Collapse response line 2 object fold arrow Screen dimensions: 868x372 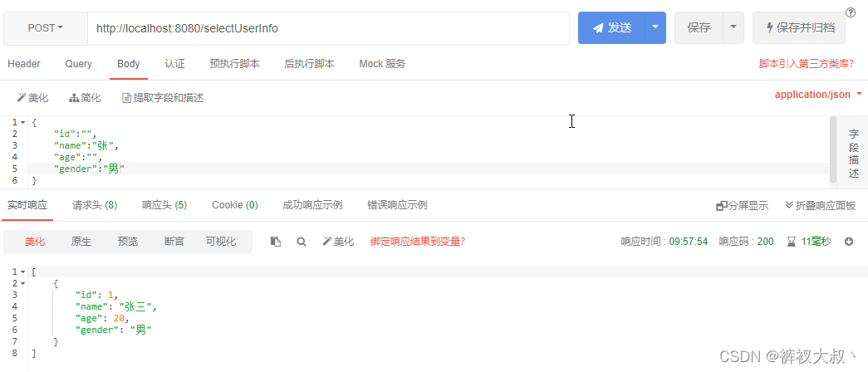pyautogui.click(x=22, y=283)
